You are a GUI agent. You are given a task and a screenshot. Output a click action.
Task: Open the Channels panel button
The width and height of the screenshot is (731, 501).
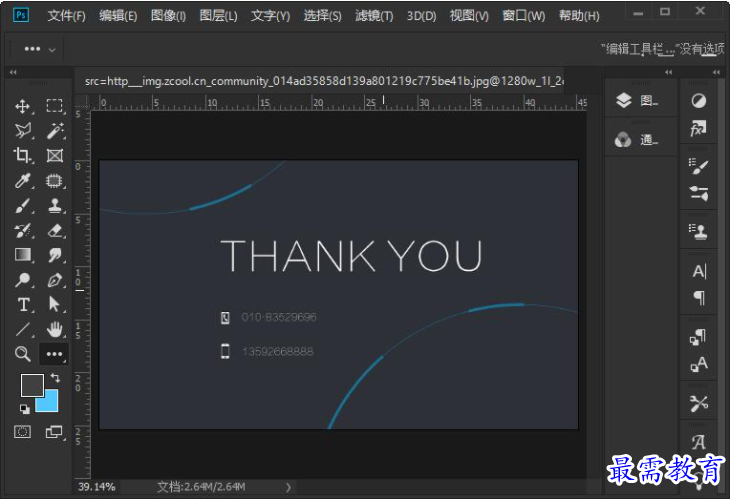point(637,139)
